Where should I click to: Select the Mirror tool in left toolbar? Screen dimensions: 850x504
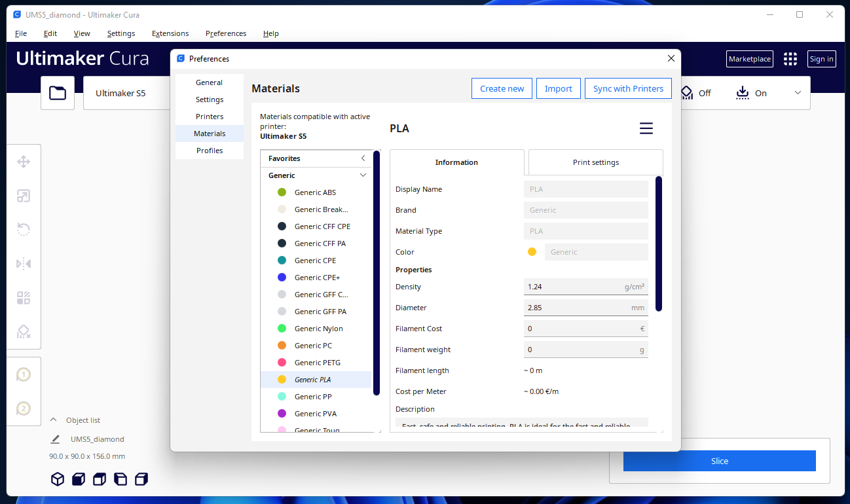24,264
